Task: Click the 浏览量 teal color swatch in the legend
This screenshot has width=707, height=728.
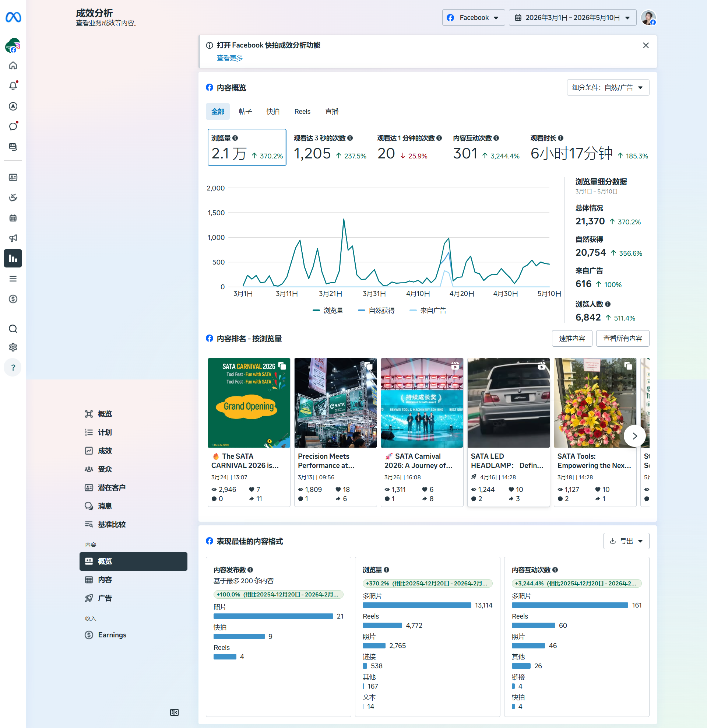Action: tap(316, 311)
